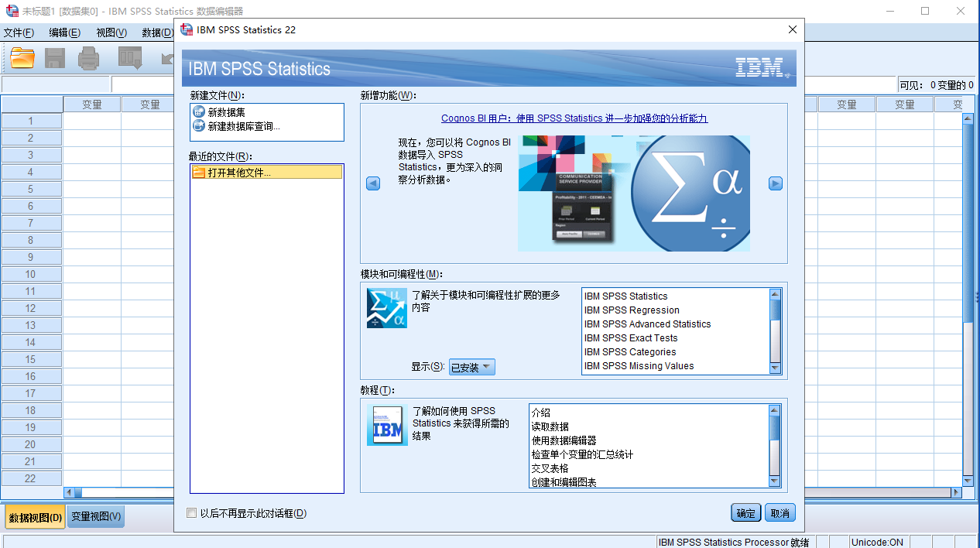Select 交叉表格 tutorial
Image resolution: width=980 pixels, height=548 pixels.
(x=550, y=468)
